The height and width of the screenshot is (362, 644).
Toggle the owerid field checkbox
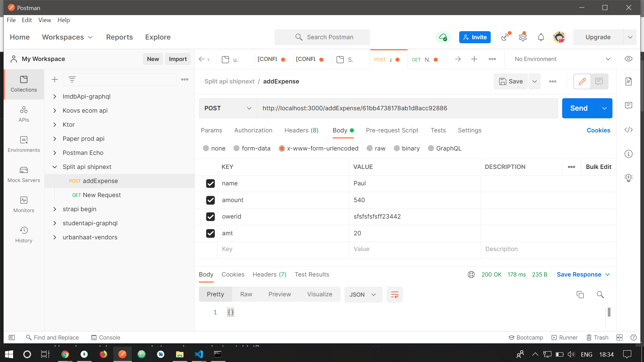[211, 216]
